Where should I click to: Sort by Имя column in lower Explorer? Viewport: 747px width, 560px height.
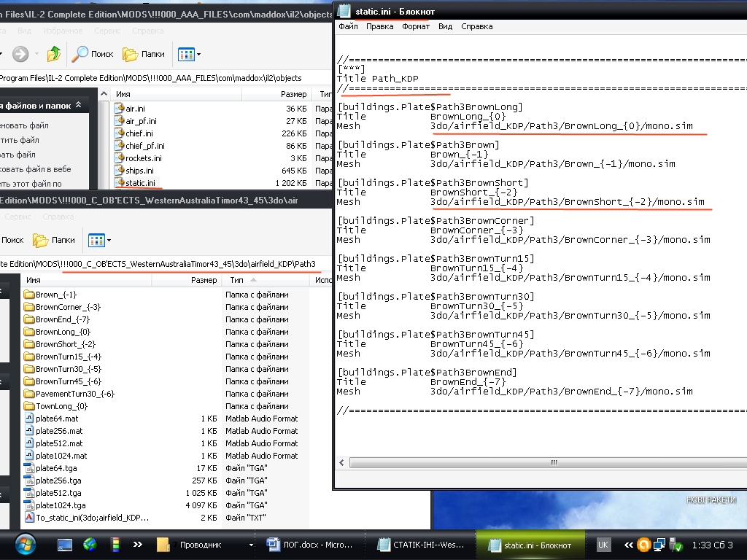[86, 280]
